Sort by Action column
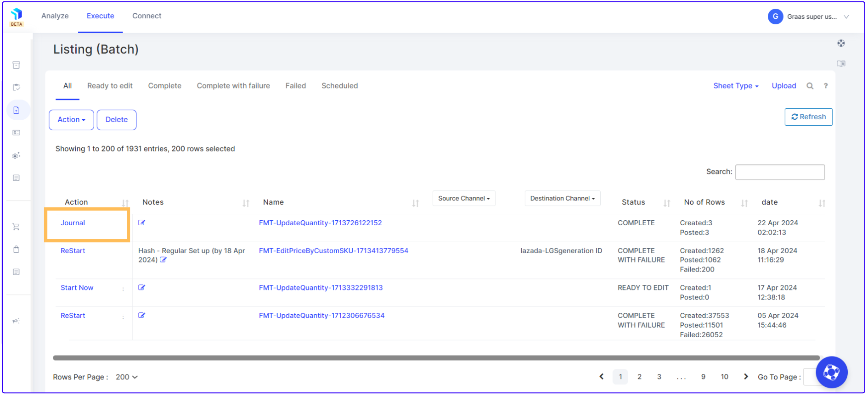This screenshot has height=395, width=868. click(x=125, y=203)
